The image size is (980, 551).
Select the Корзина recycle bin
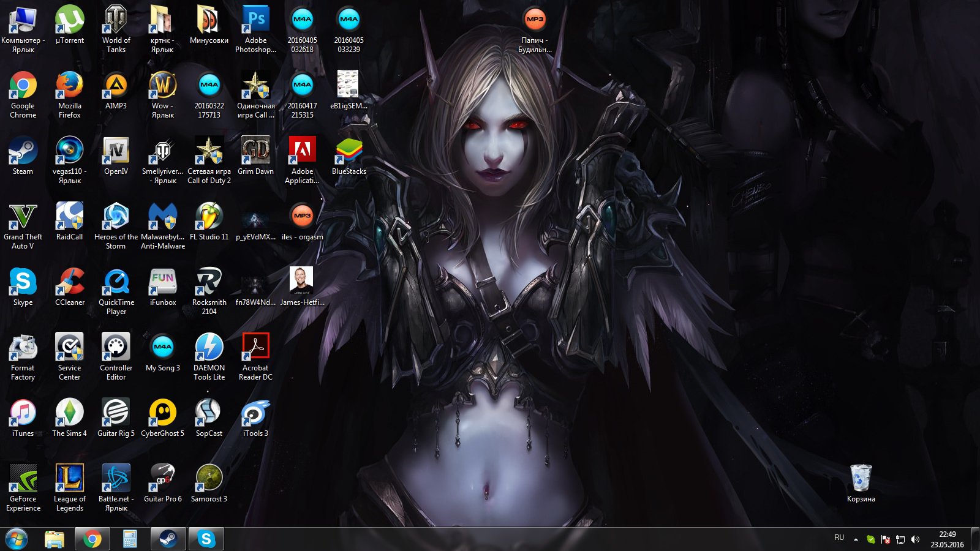[861, 478]
